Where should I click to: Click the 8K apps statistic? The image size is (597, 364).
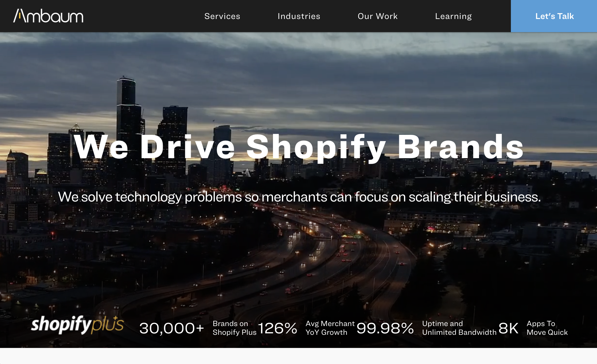[508, 328]
